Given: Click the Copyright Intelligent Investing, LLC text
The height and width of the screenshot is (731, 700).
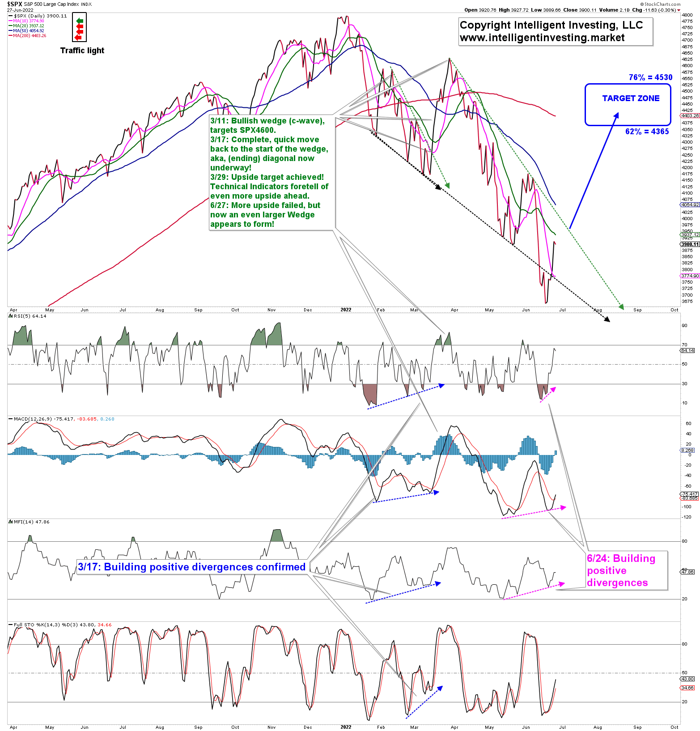Looking at the screenshot, I should point(551,25).
